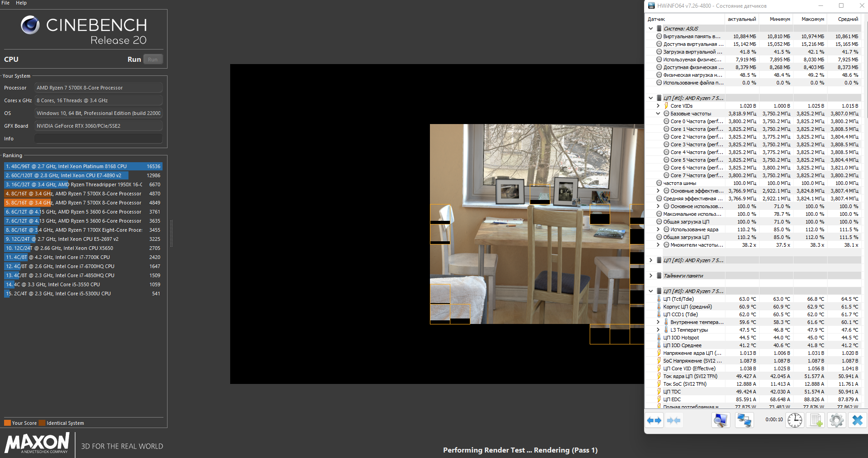Click the lightning icon beside Core VIDs
The height and width of the screenshot is (458, 868).
(666, 106)
